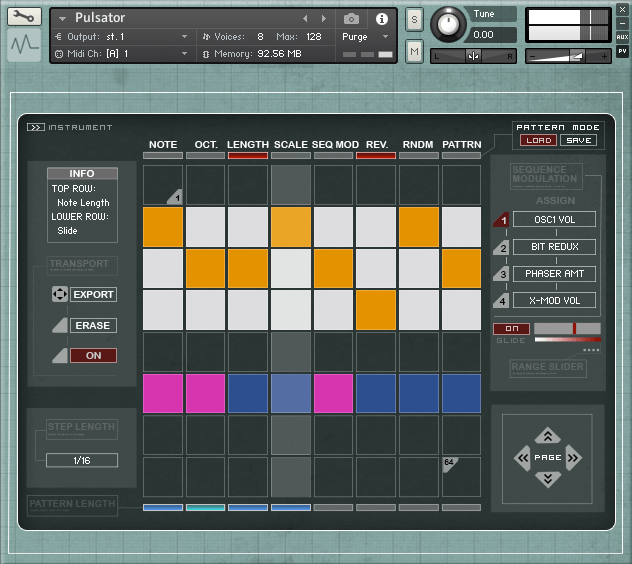Click the 1/16 step length field

[82, 460]
